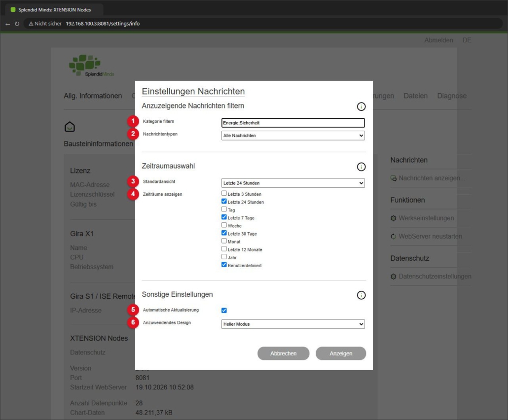
Task: Click the Datenschutzeinstellungen gear icon
Action: coord(393,277)
